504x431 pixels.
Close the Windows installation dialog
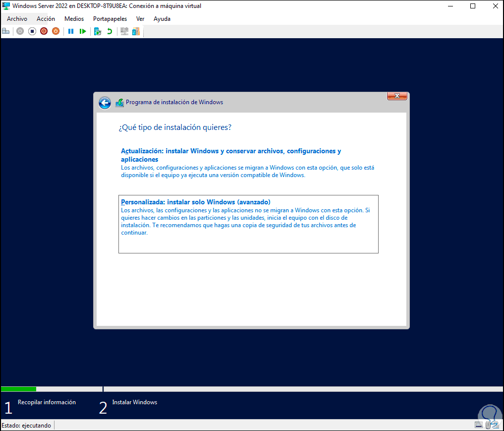397,96
